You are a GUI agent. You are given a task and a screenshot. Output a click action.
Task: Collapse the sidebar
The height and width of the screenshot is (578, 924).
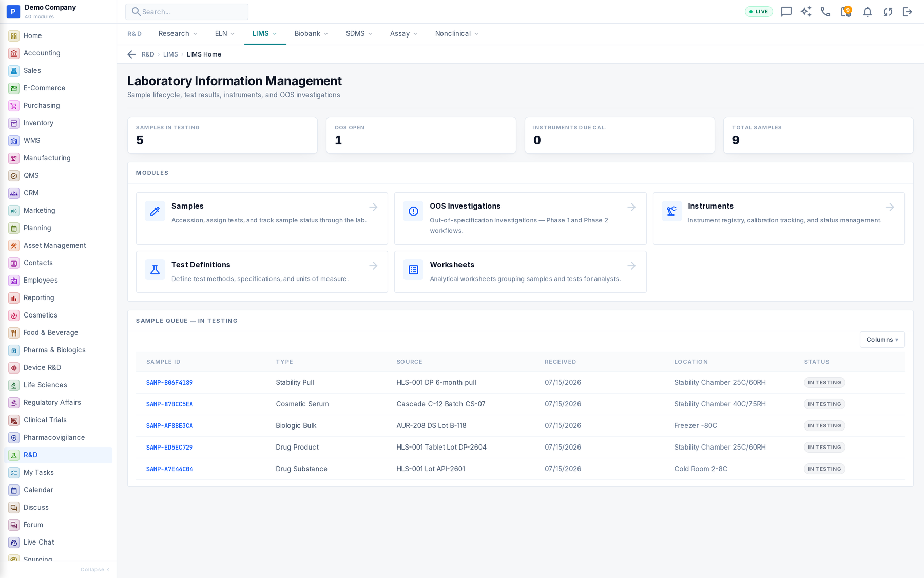pos(95,570)
